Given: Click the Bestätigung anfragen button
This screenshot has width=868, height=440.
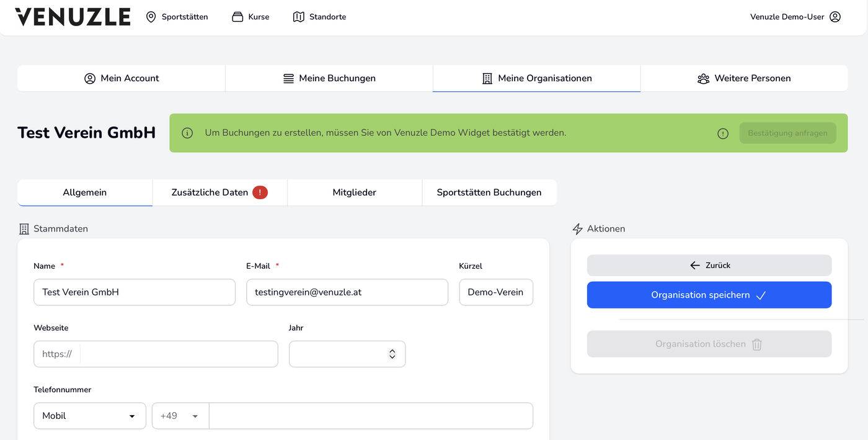Looking at the screenshot, I should [x=787, y=133].
